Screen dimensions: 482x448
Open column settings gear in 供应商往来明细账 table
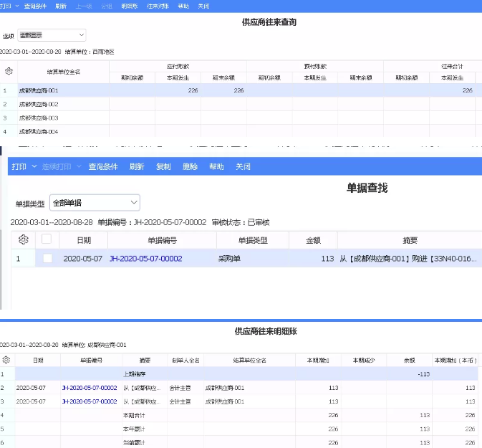coord(6,360)
